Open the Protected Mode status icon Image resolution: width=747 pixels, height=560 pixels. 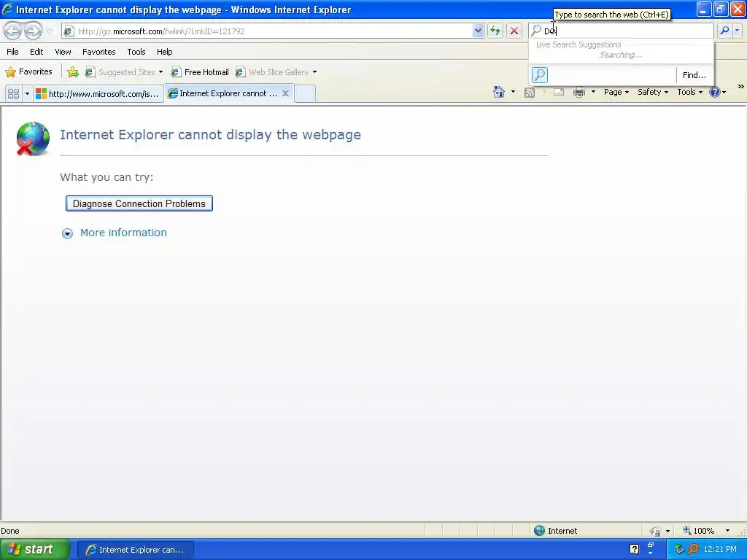[656, 531]
